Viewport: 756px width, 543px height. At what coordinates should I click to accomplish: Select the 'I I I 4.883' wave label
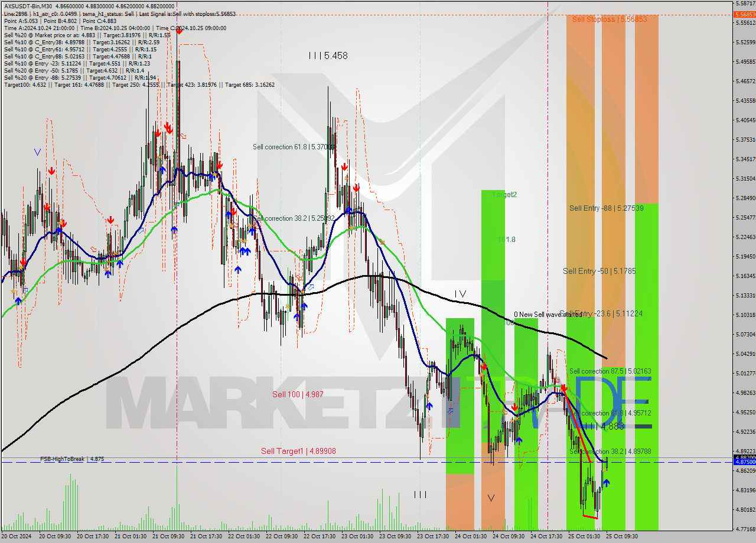coord(604,426)
